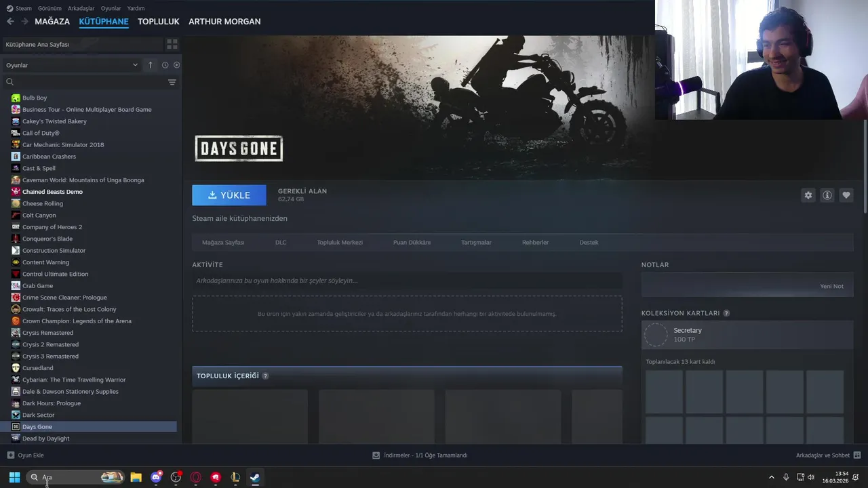Show recent games with the clock icon
This screenshot has width=868, height=488.
pos(165,65)
